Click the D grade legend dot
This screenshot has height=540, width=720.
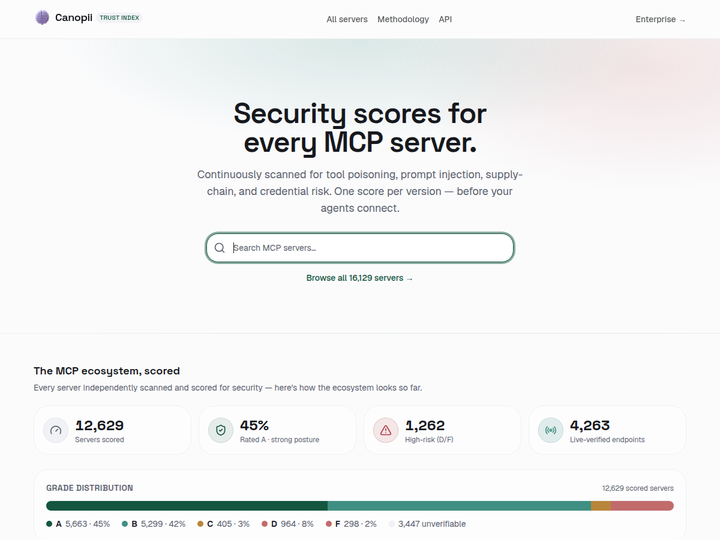(x=264, y=524)
